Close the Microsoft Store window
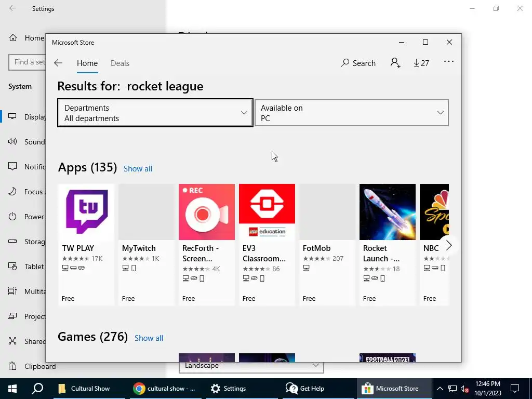The image size is (532, 399). [x=449, y=42]
